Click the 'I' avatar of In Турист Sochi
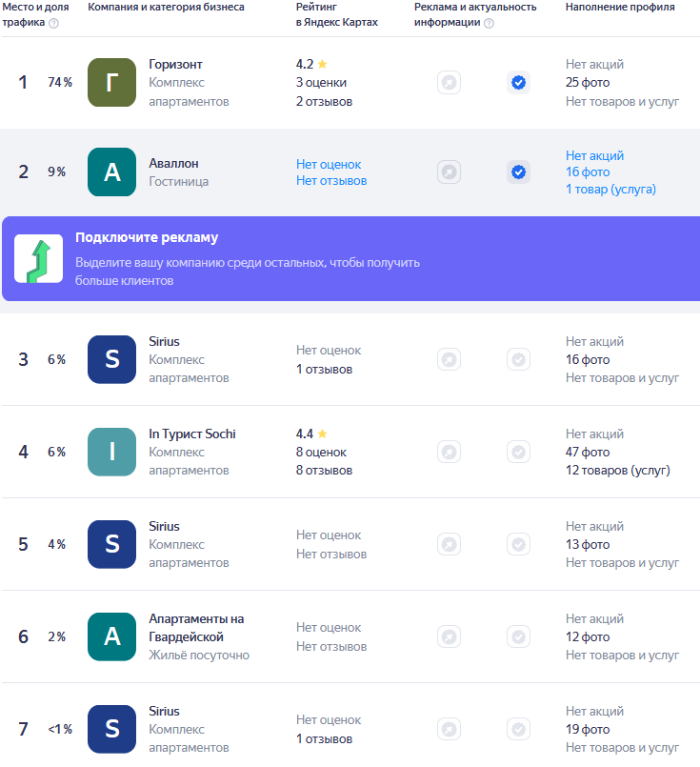 click(112, 452)
